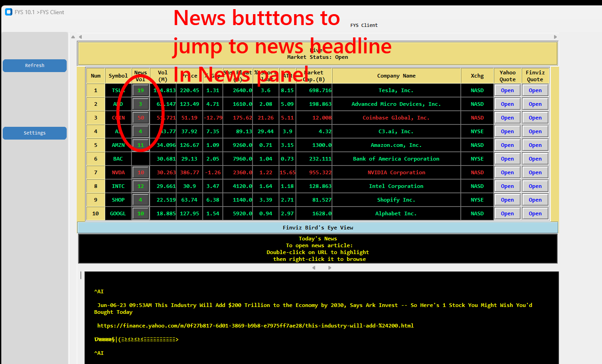Click GOOGL news button showing 10
The height and width of the screenshot is (364, 602).
(141, 213)
